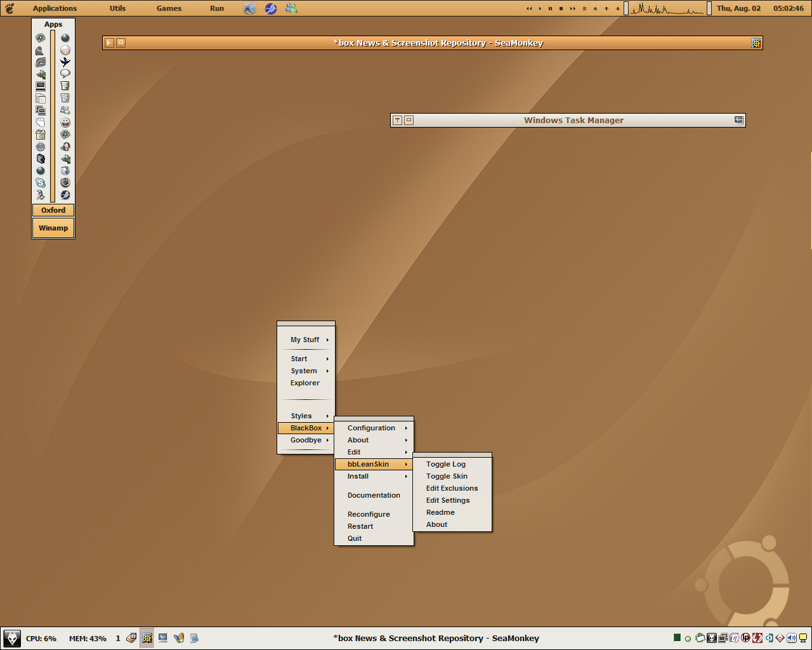Click the Oxford button in Apps panel
Image resolution: width=812 pixels, height=650 pixels.
[53, 210]
